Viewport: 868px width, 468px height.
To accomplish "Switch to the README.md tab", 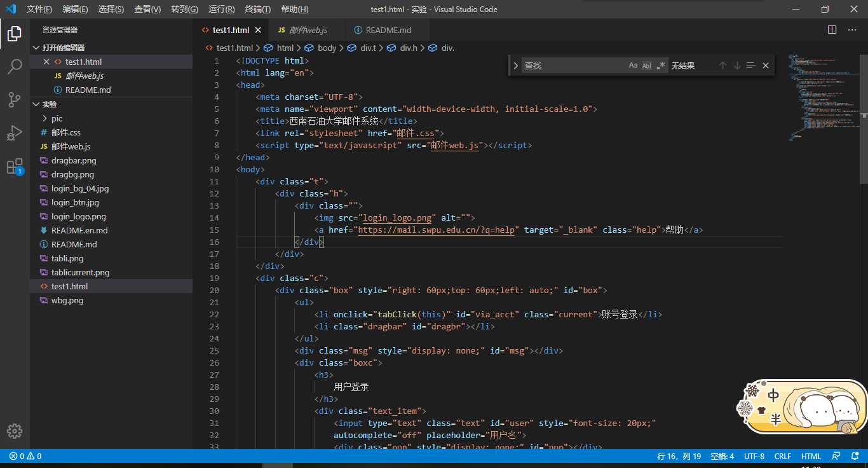I will click(388, 30).
